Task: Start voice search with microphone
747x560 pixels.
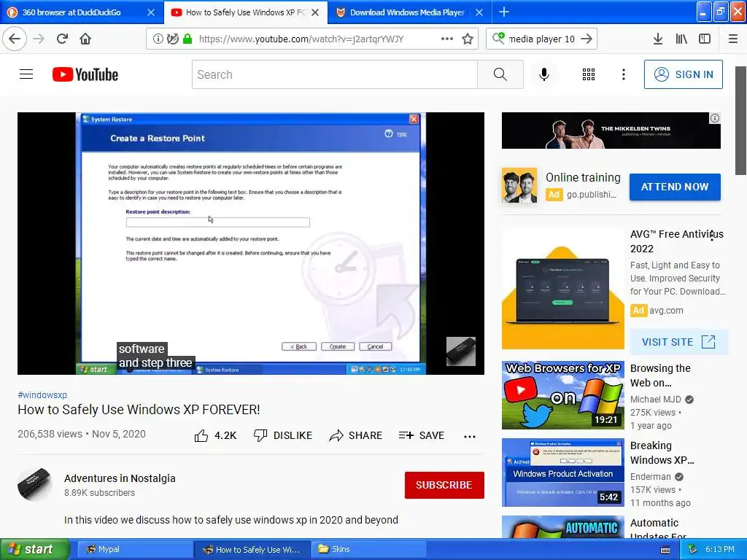Action: (544, 74)
